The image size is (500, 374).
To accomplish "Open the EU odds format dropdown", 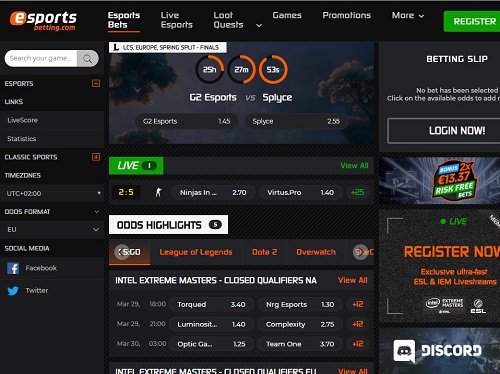I will point(52,229).
